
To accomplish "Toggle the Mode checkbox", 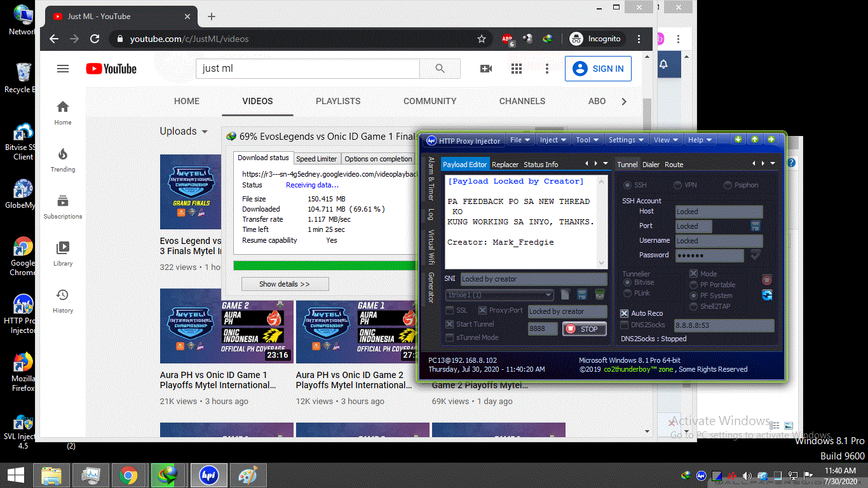I will [x=693, y=274].
